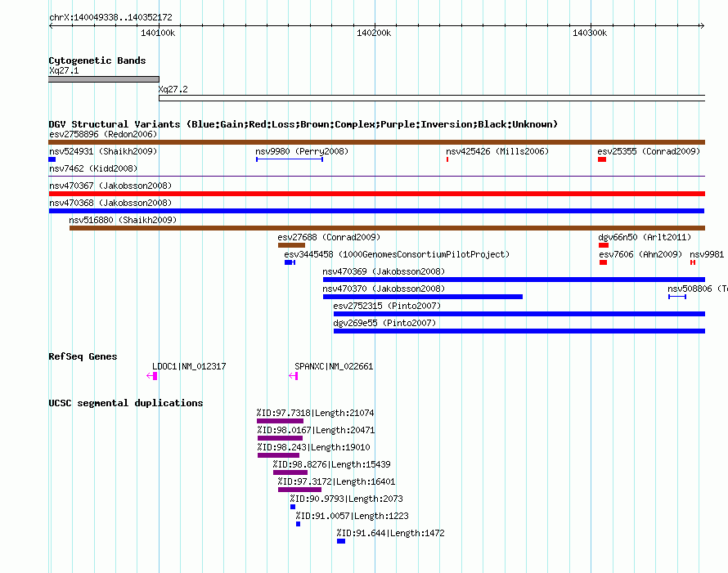Select nsv516880 (Shaikh2009) brown complex bar
The image size is (728, 573).
387,228
